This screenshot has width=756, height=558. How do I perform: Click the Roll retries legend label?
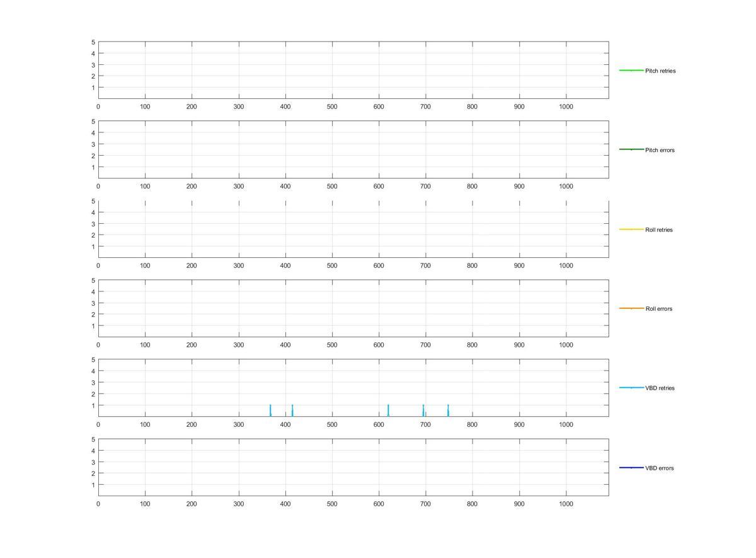pos(659,230)
